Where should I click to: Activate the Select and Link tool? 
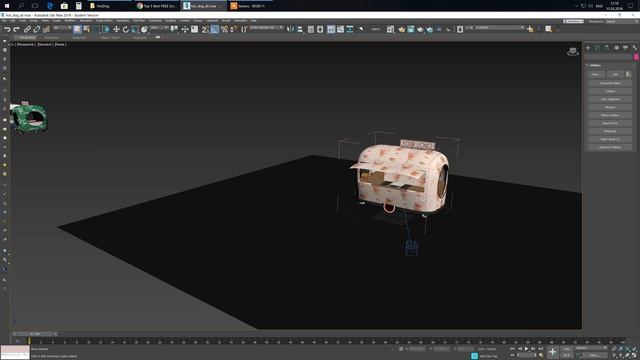(27, 29)
